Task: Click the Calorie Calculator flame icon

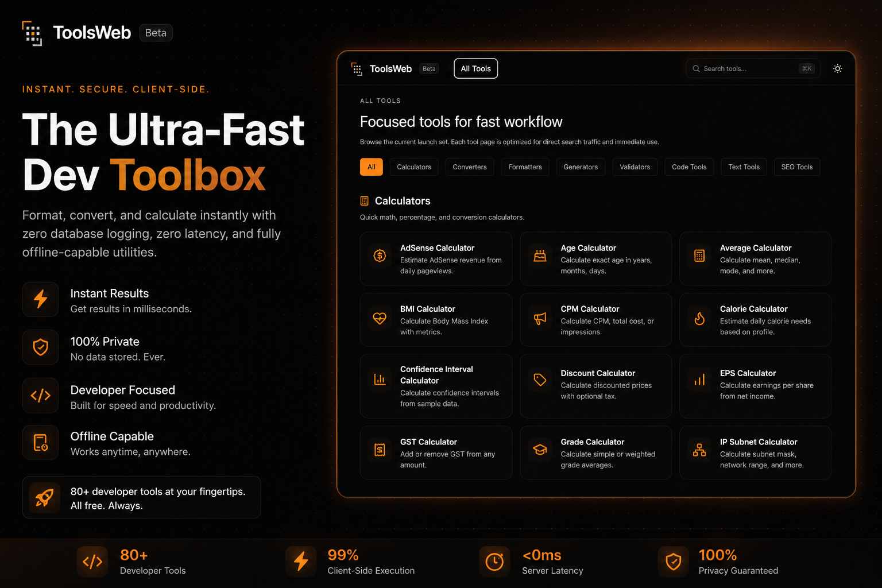Action: (x=699, y=318)
